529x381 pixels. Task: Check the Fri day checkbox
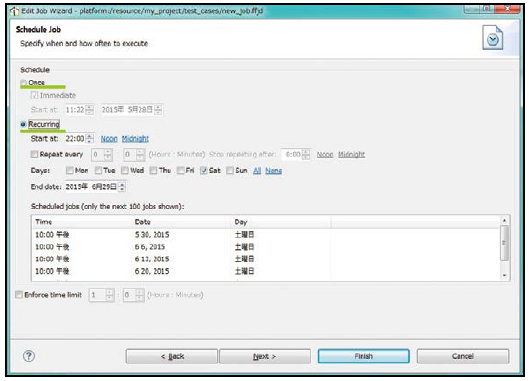point(180,170)
